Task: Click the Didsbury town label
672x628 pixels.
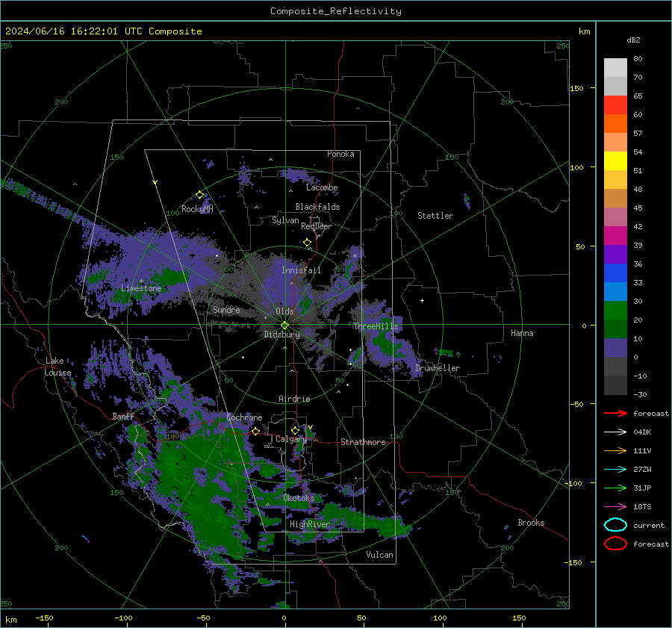Action: click(281, 335)
